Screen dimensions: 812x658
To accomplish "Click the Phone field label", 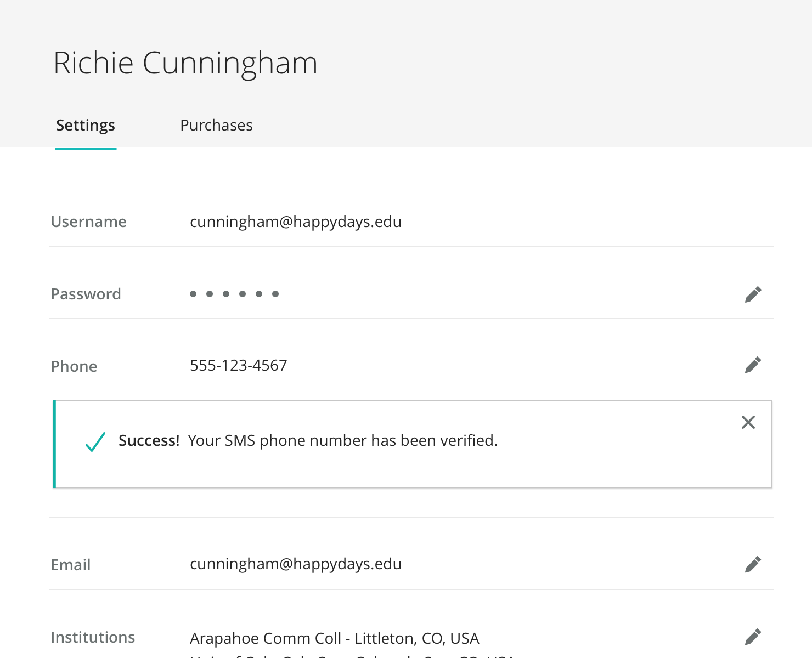I will (74, 366).
